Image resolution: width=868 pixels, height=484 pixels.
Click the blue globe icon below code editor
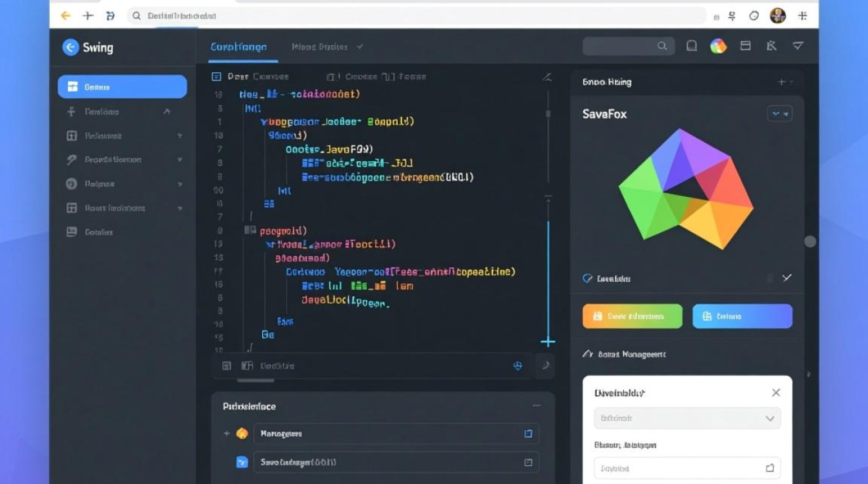[x=517, y=365]
